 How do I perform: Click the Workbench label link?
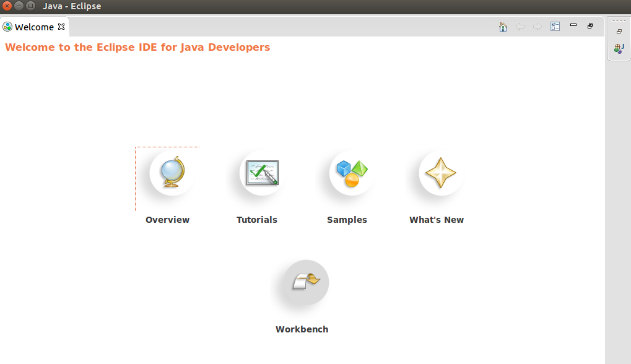tap(302, 329)
